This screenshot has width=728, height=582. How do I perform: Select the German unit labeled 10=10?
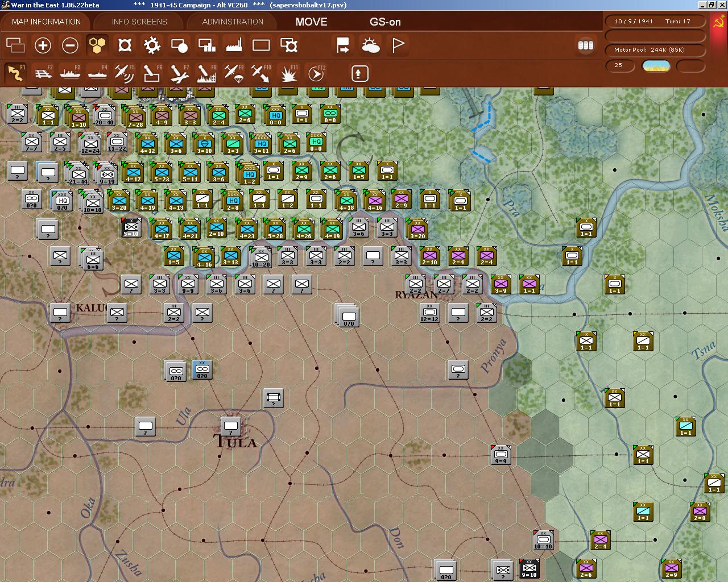click(543, 539)
